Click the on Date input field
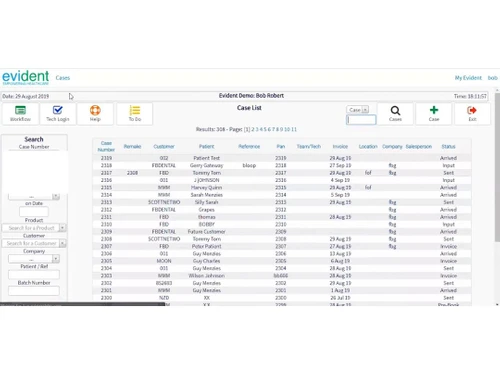500x375 pixels. (x=34, y=212)
